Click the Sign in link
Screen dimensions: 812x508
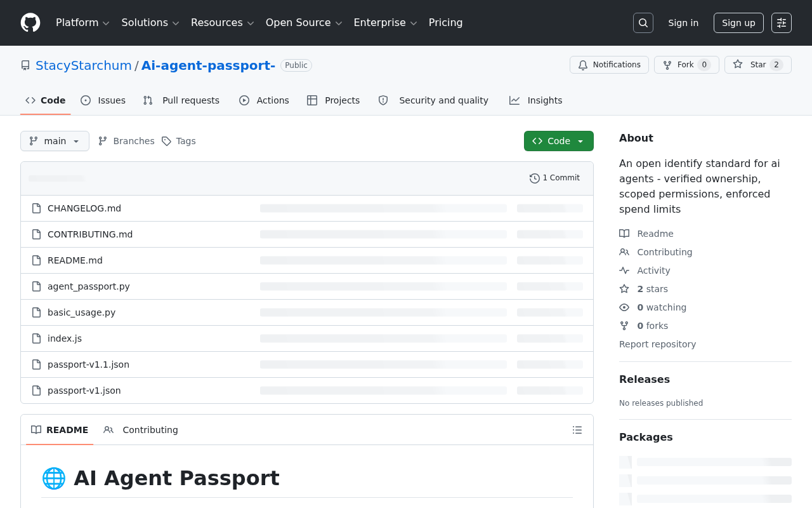[683, 23]
